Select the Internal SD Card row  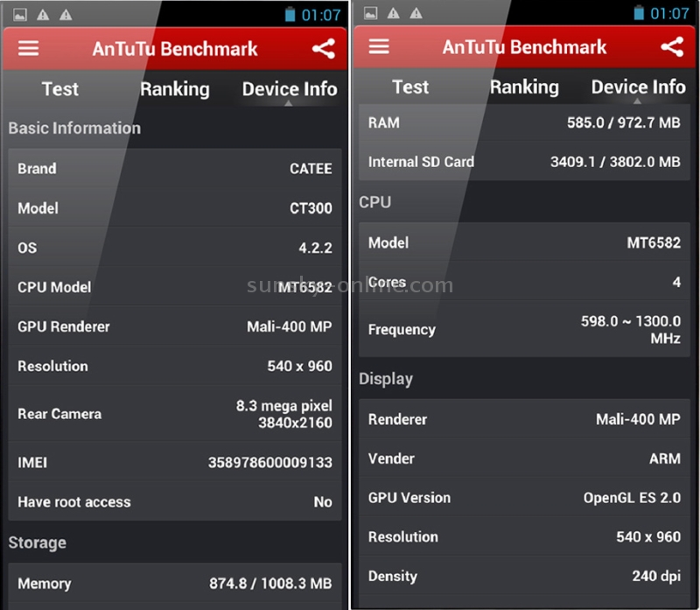click(524, 161)
